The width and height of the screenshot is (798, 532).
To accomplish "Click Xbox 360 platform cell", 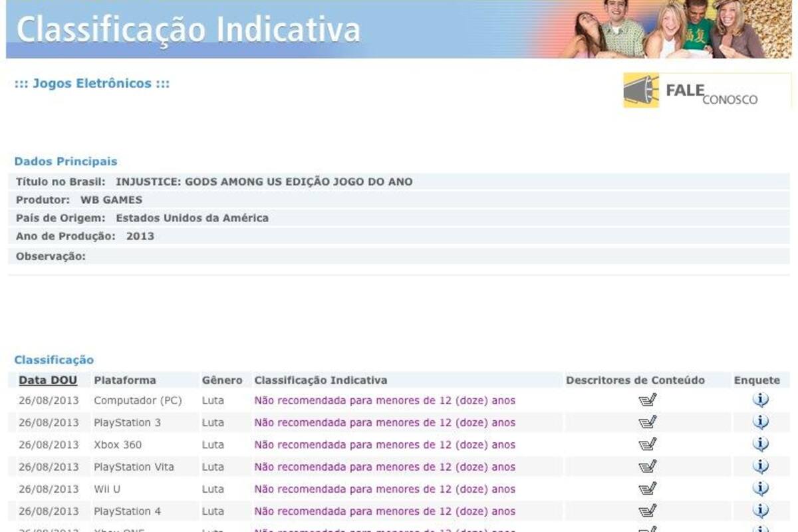I will [x=118, y=444].
